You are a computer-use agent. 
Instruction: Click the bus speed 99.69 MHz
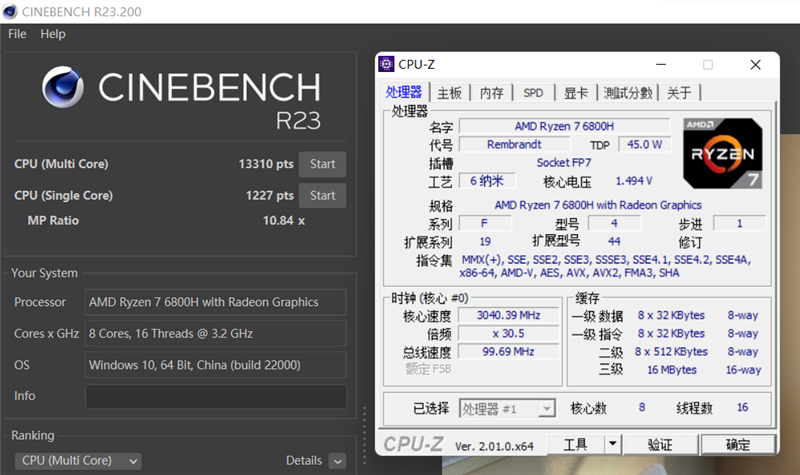pyautogui.click(x=508, y=352)
